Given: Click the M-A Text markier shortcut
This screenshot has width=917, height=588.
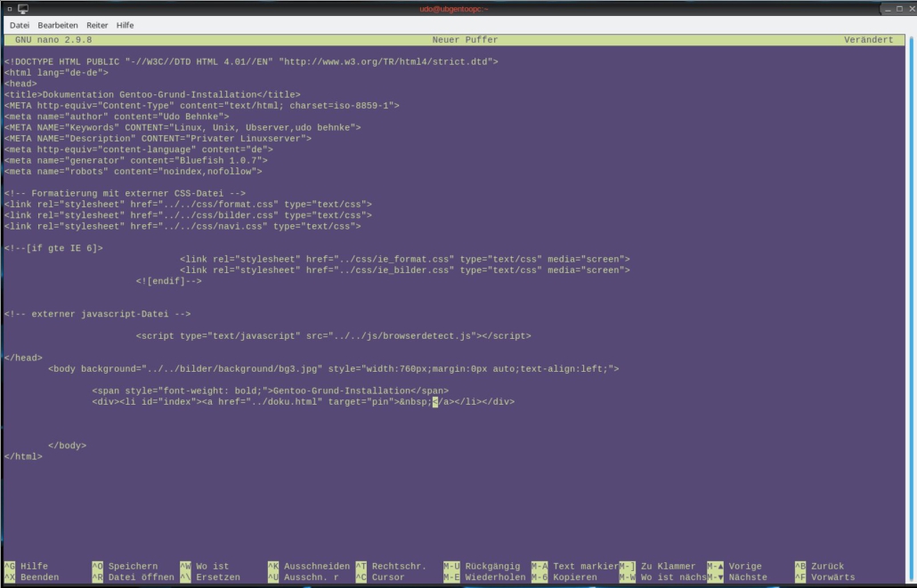Looking at the screenshot, I should pos(575,566).
